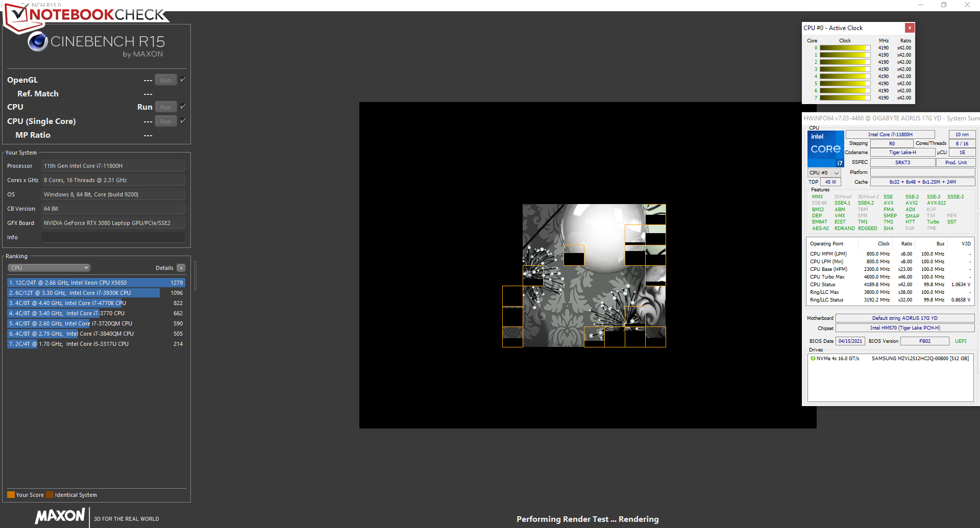Click core 0 clock bar in Active Clock
Image resolution: width=980 pixels, height=528 pixels.
[845, 48]
